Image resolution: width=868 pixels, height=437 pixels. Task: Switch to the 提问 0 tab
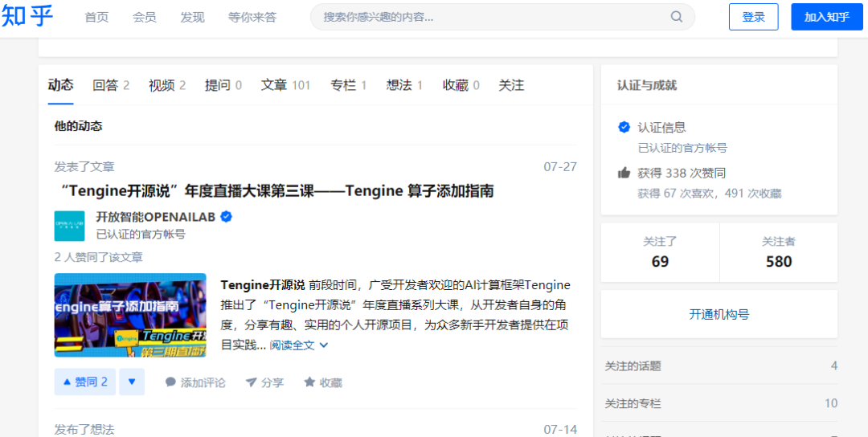tap(223, 85)
